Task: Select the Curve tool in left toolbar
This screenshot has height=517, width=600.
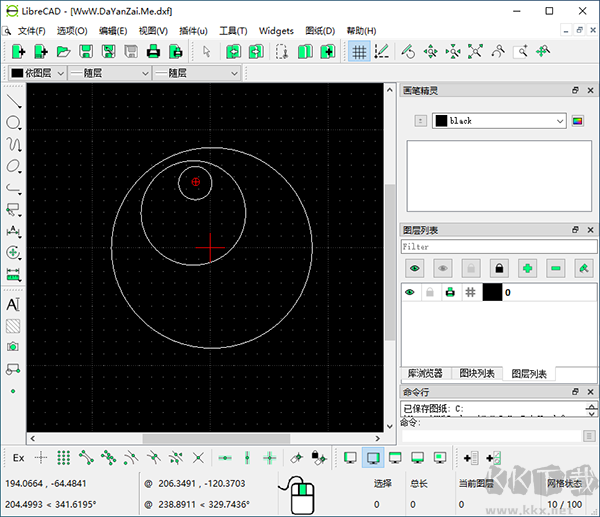Action: click(14, 145)
